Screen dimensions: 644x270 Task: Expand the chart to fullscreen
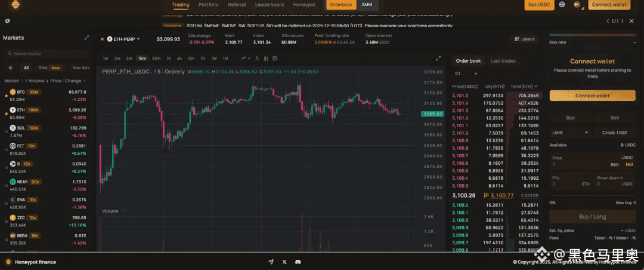click(438, 59)
